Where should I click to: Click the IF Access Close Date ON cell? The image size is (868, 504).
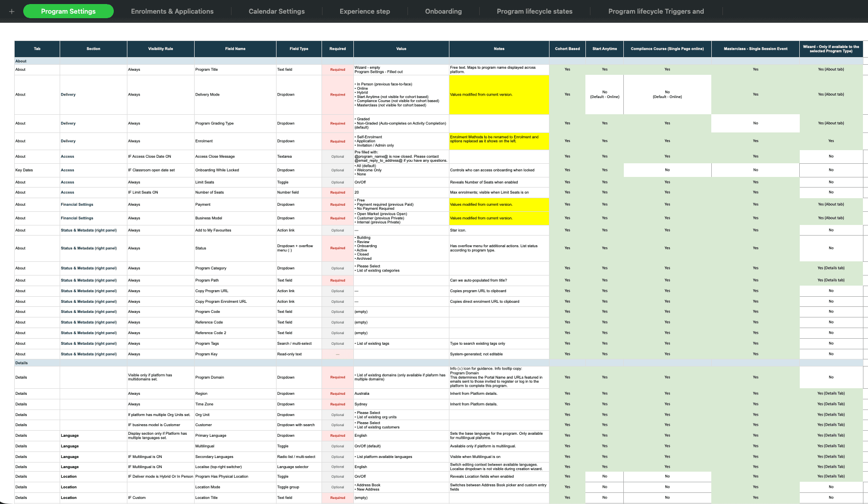pos(161,157)
